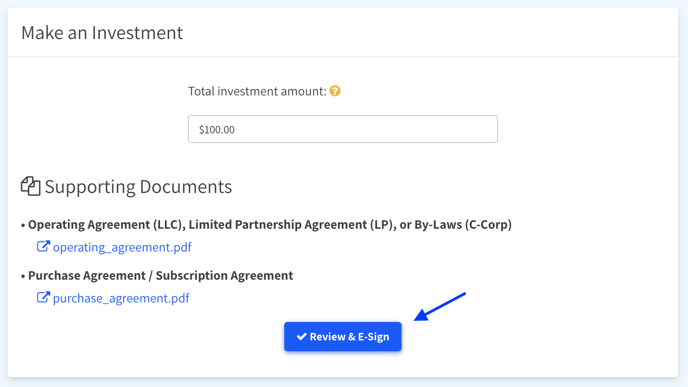Viewport: 688px width, 387px height.
Task: Click the Total investment amount input field
Action: [343, 129]
